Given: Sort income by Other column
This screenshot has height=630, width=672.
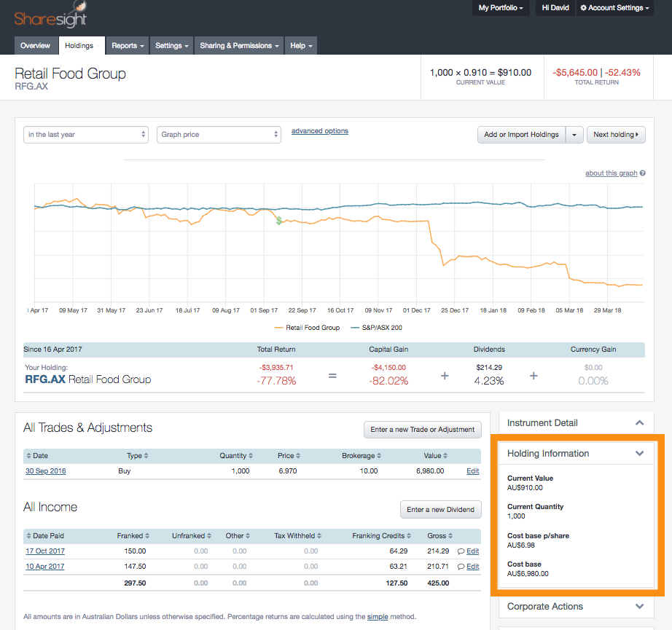Looking at the screenshot, I should coord(238,536).
